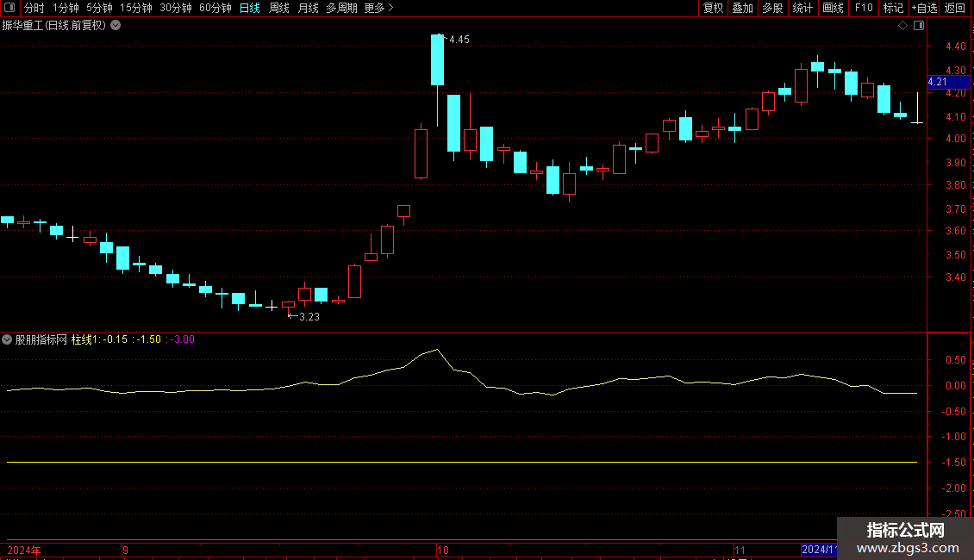Open the 多周期 multi-period view
974x560 pixels.
point(341,8)
